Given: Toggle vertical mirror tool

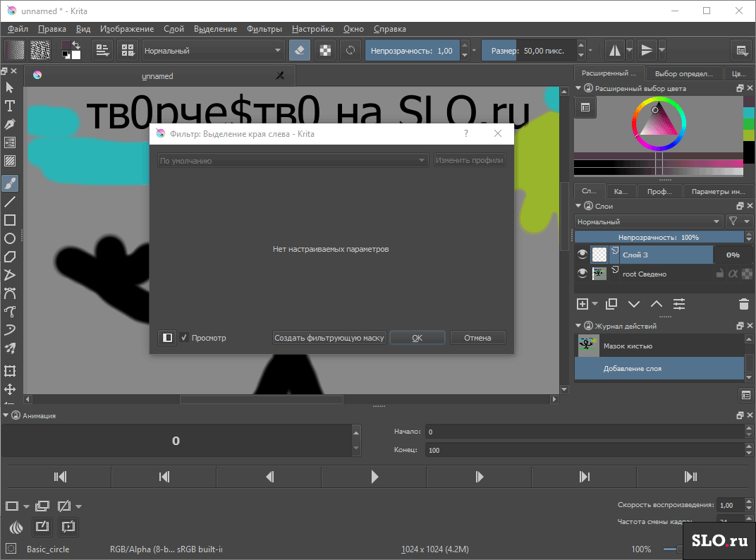Looking at the screenshot, I should point(647,50).
